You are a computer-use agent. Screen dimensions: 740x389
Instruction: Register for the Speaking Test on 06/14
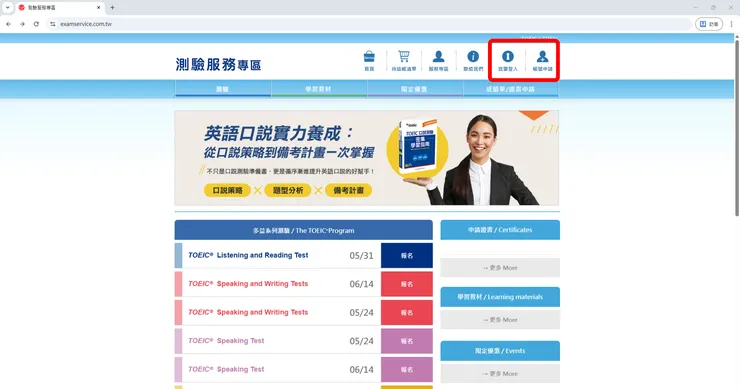(x=407, y=370)
